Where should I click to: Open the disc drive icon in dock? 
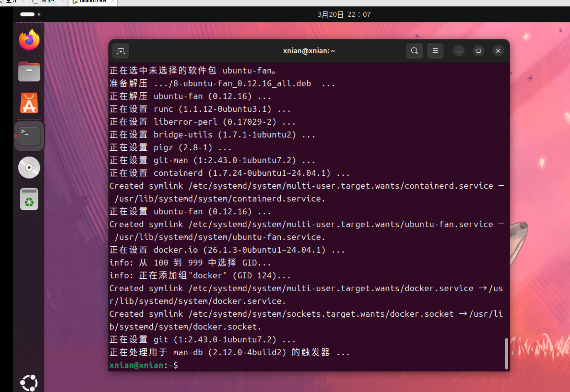[x=29, y=167]
